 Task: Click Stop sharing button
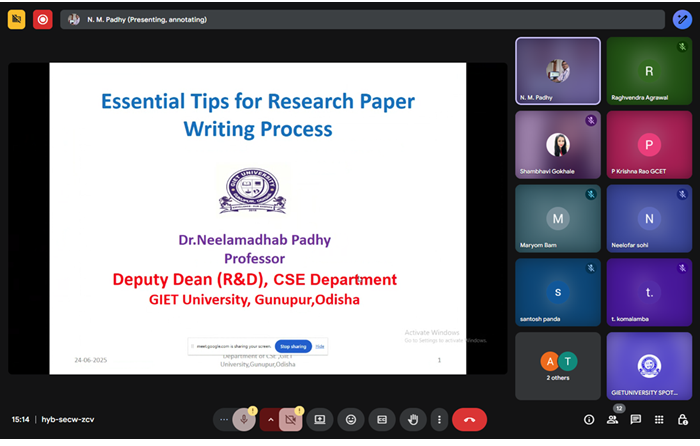coord(292,345)
